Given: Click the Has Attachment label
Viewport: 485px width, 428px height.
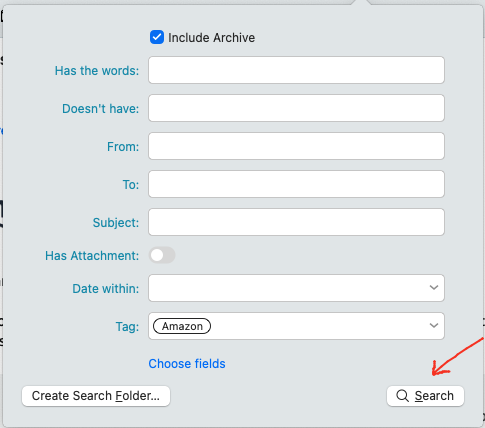Looking at the screenshot, I should click(92, 256).
